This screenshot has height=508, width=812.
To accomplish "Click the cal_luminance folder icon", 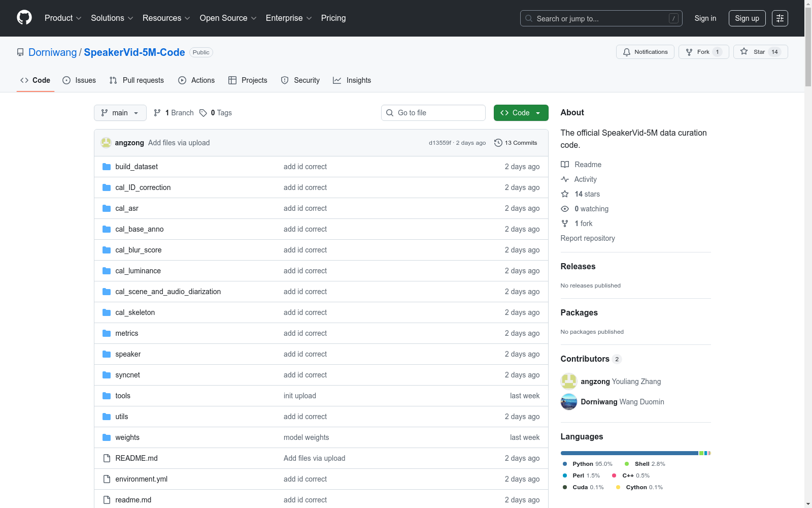I will [107, 271].
